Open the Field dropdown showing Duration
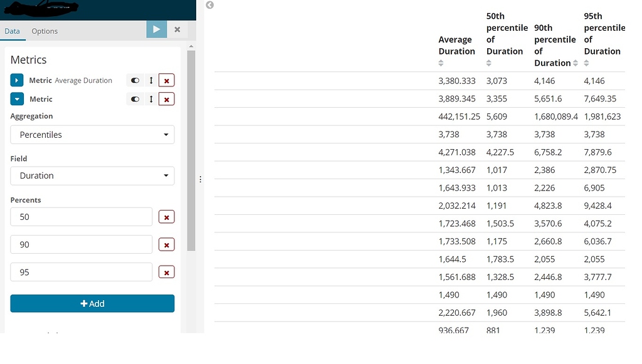This screenshot has height=364, width=642. click(x=92, y=176)
